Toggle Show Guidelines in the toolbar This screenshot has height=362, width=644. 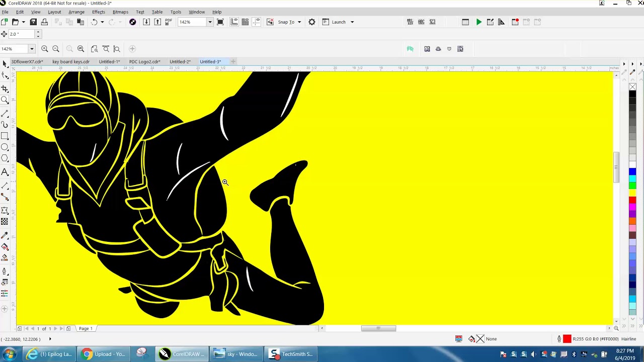(256, 22)
